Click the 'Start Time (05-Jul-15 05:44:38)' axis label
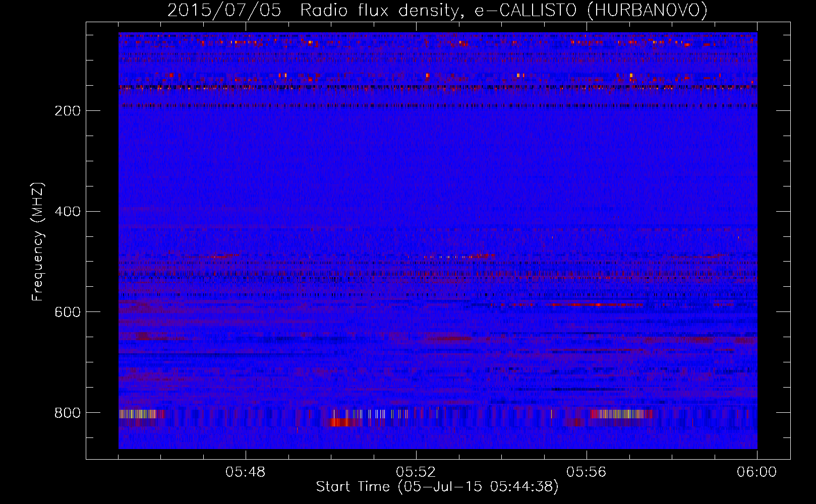Image resolution: width=816 pixels, height=504 pixels. click(x=437, y=487)
